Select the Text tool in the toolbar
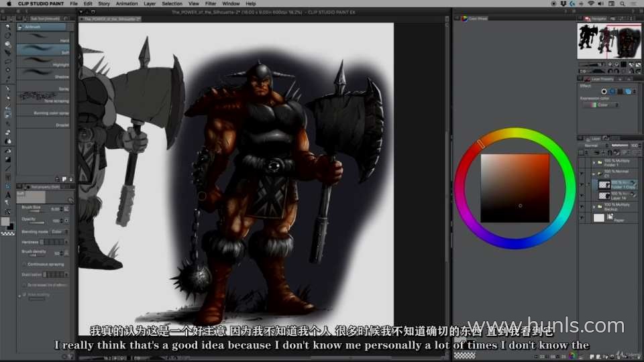This screenshot has width=644, height=362. point(7,194)
